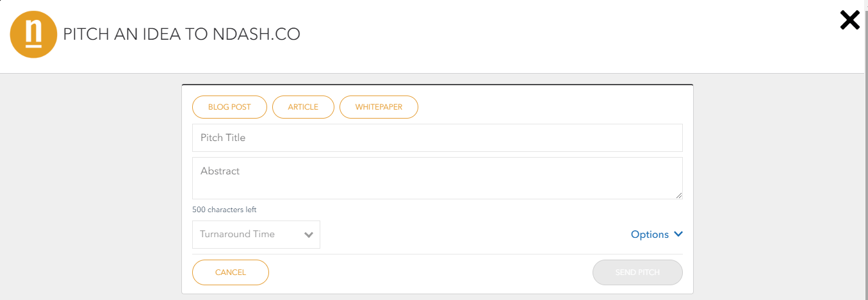Viewport: 868px width, 300px height.
Task: Choose the Article content type
Action: coord(303,107)
